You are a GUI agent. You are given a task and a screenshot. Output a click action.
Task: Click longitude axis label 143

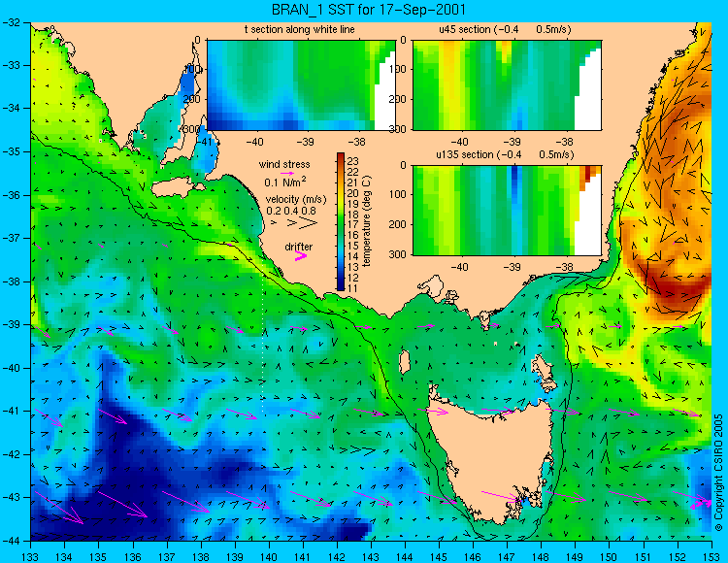click(371, 557)
